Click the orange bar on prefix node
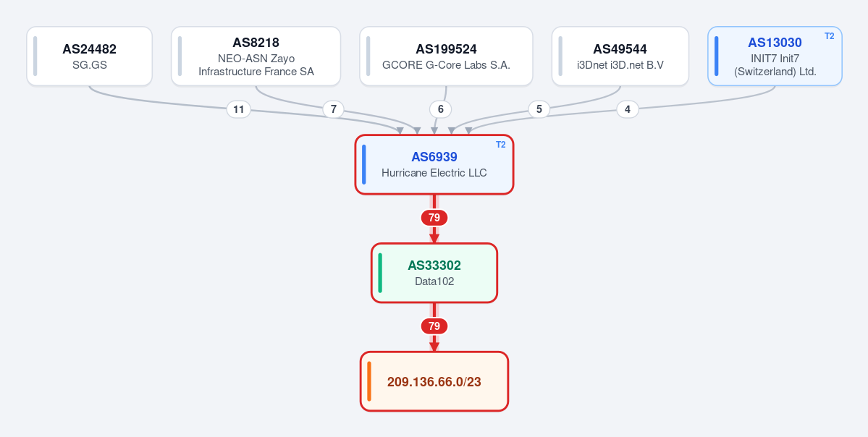Image resolution: width=868 pixels, height=437 pixels. click(369, 382)
